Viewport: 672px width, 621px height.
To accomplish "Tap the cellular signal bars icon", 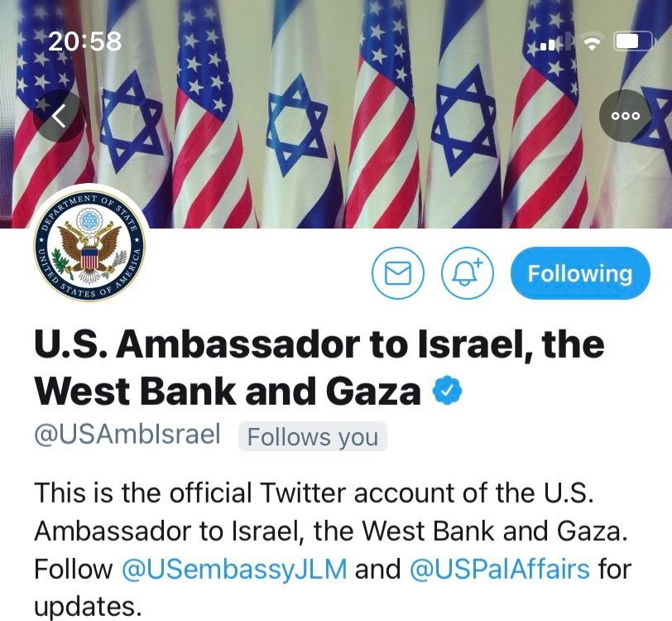I will pyautogui.click(x=551, y=42).
